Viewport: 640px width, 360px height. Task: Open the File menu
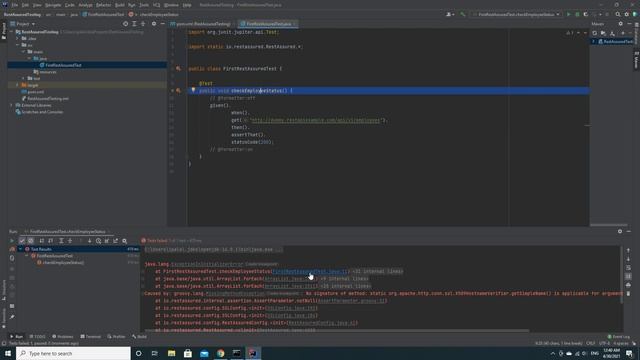click(x=15, y=5)
